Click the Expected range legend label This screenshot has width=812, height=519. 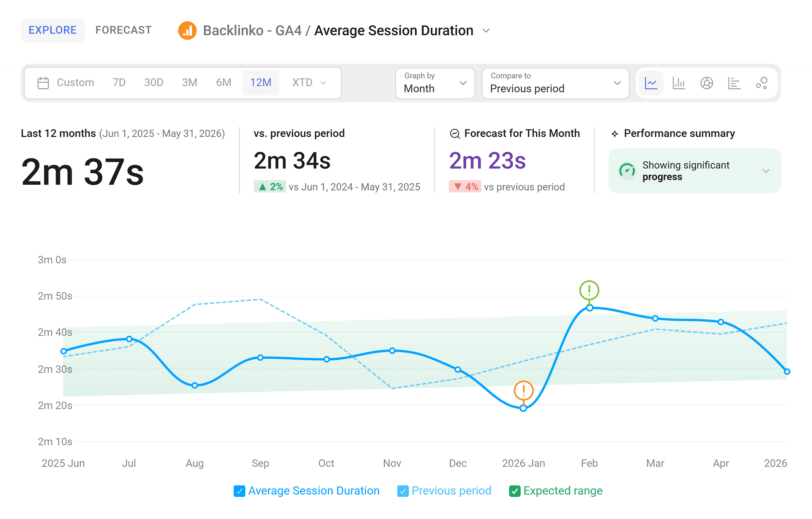point(563,491)
